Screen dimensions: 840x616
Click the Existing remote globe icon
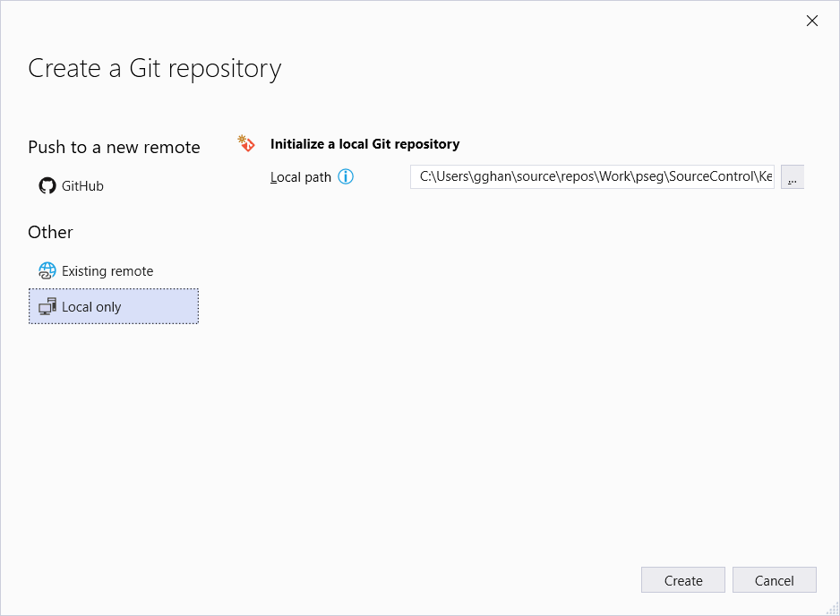[x=47, y=271]
